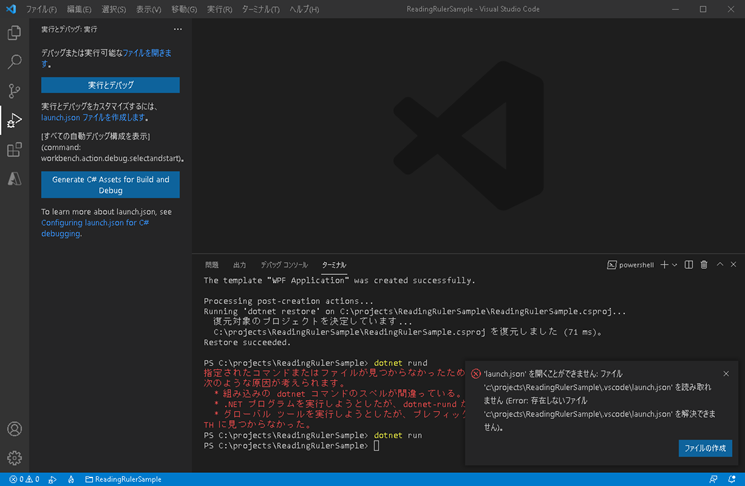Image resolution: width=745 pixels, height=486 pixels.
Task: Open the 選択(S) menu
Action: (114, 9)
